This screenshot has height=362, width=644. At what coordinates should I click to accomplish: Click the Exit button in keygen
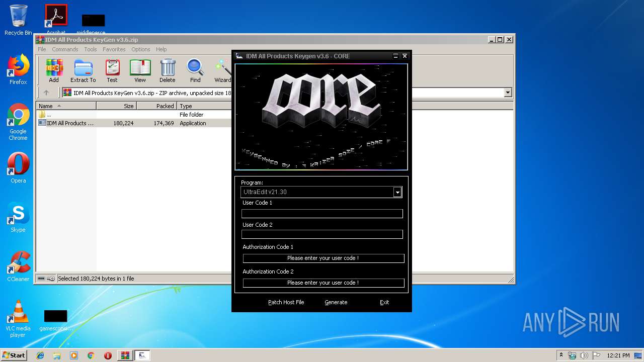point(384,302)
